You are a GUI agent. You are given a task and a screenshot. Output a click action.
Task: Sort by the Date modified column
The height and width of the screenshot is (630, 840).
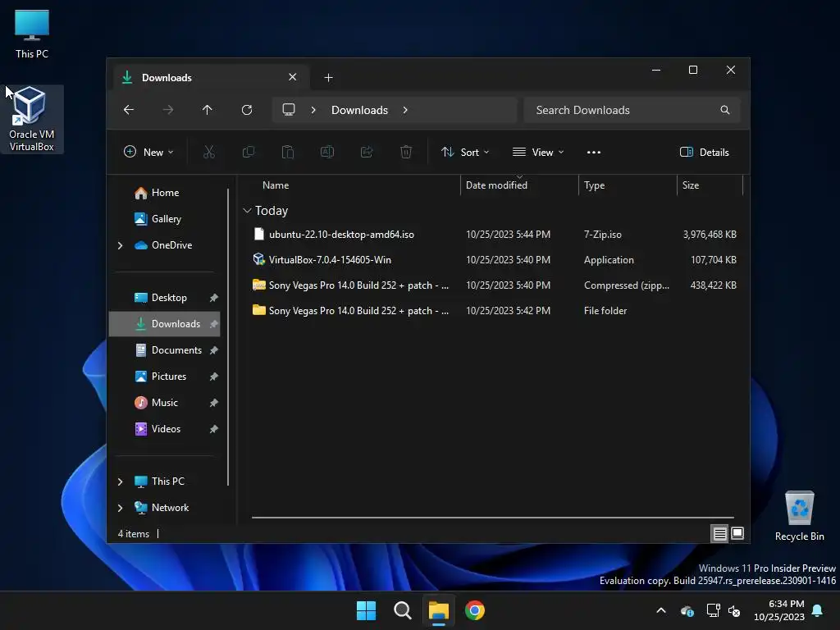(496, 185)
